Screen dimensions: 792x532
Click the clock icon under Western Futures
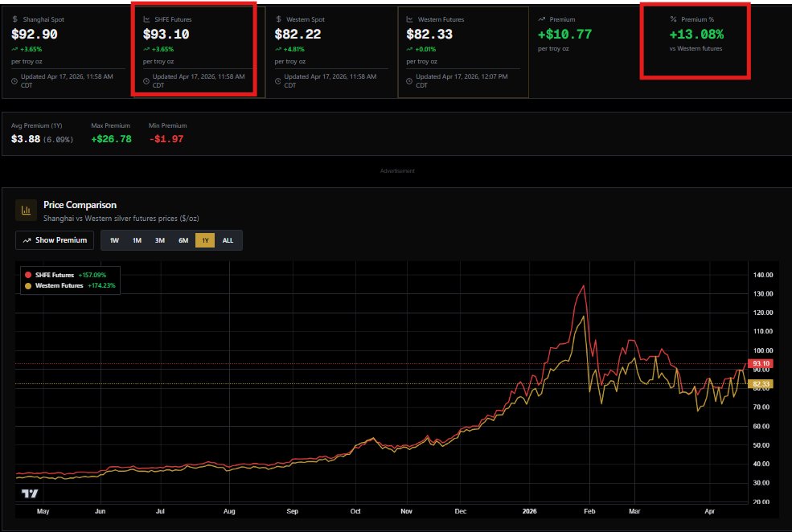409,80
